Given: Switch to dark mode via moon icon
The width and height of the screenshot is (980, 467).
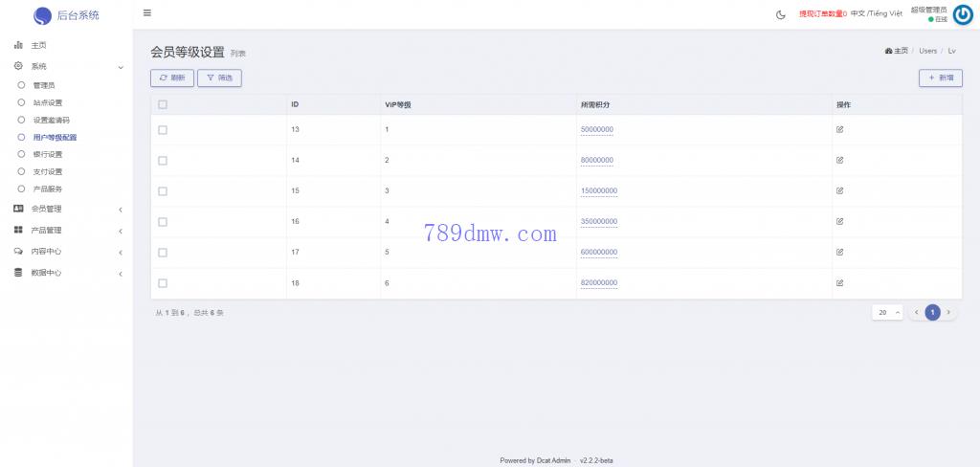Looking at the screenshot, I should click(x=781, y=14).
